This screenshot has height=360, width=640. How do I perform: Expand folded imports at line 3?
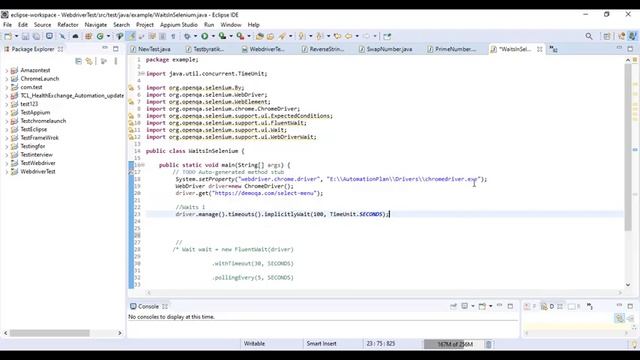[142, 73]
